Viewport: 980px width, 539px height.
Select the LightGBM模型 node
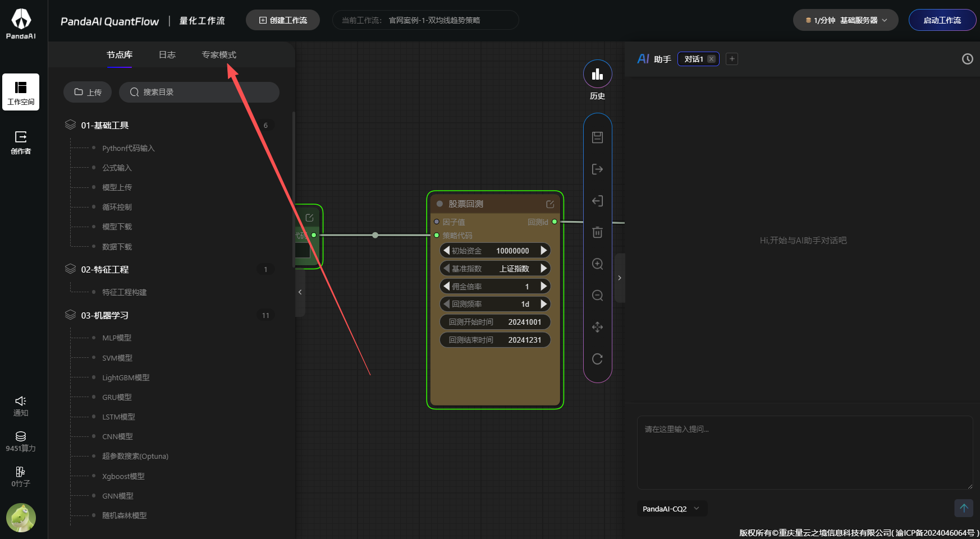click(x=126, y=377)
